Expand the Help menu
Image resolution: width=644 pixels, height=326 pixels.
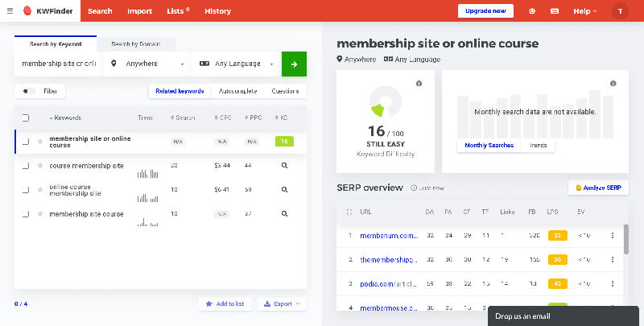click(585, 11)
